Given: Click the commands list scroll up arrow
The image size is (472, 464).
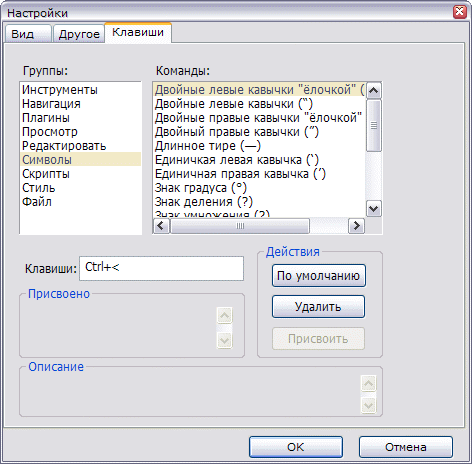Looking at the screenshot, I should click(374, 90).
